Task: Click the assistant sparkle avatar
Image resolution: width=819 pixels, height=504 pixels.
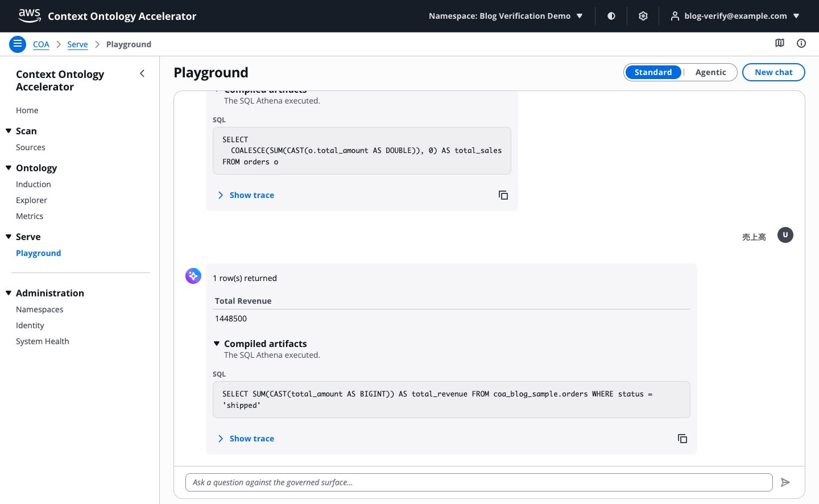Action: pos(193,276)
